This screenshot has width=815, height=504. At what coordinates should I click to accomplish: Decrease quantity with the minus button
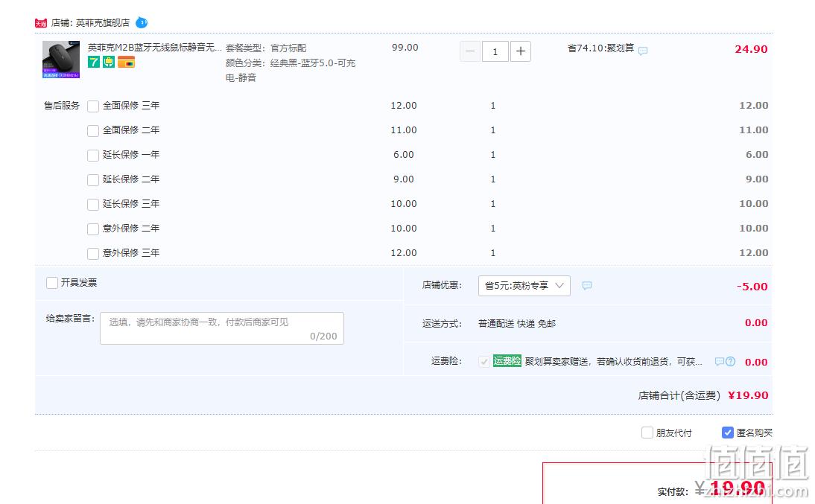[x=470, y=51]
